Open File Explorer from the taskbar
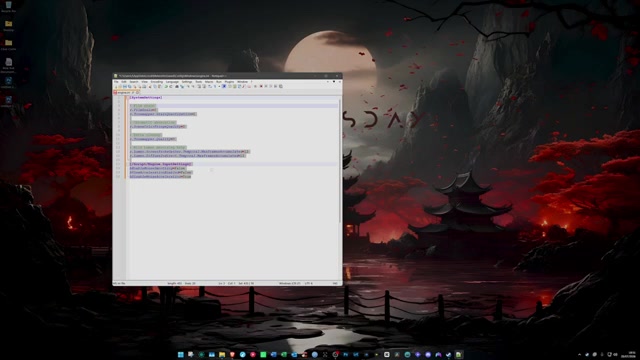Viewport: 640px width, 360px height. (222, 355)
